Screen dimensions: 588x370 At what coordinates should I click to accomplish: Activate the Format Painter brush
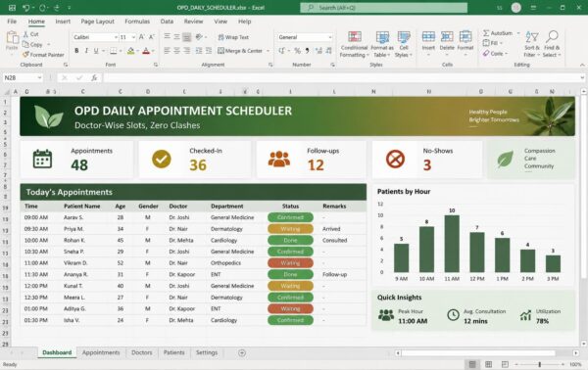pos(25,55)
